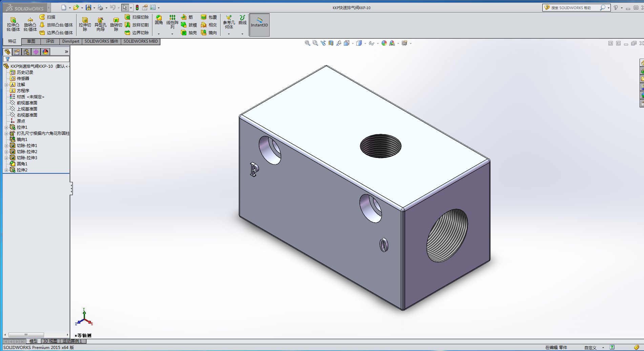Click the Zoom to Fit magnifier icon
The image size is (644, 351).
click(x=307, y=43)
